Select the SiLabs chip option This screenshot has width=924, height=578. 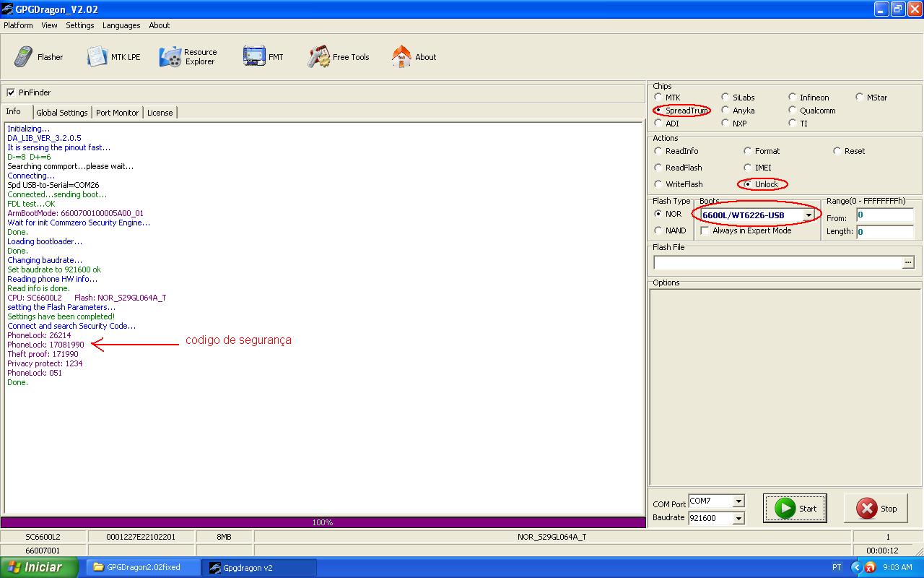click(x=725, y=98)
